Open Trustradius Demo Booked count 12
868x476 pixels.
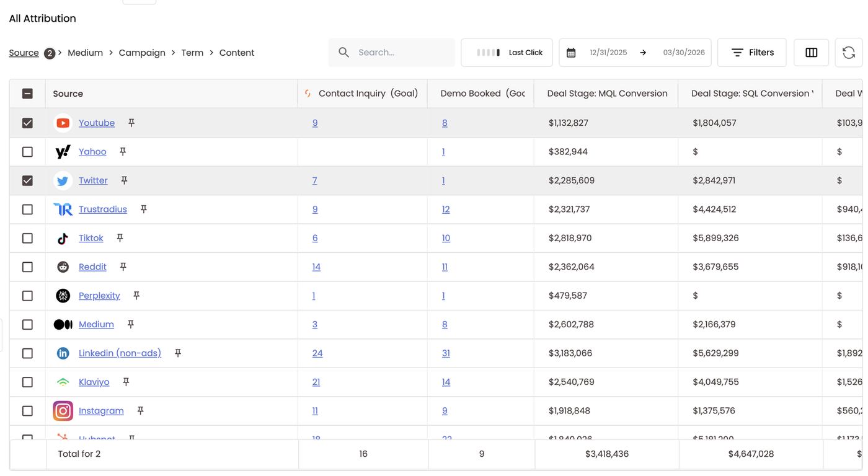pyautogui.click(x=446, y=209)
